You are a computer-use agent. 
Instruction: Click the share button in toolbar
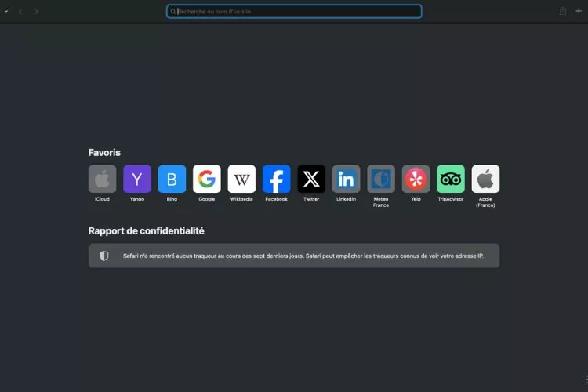tap(562, 11)
